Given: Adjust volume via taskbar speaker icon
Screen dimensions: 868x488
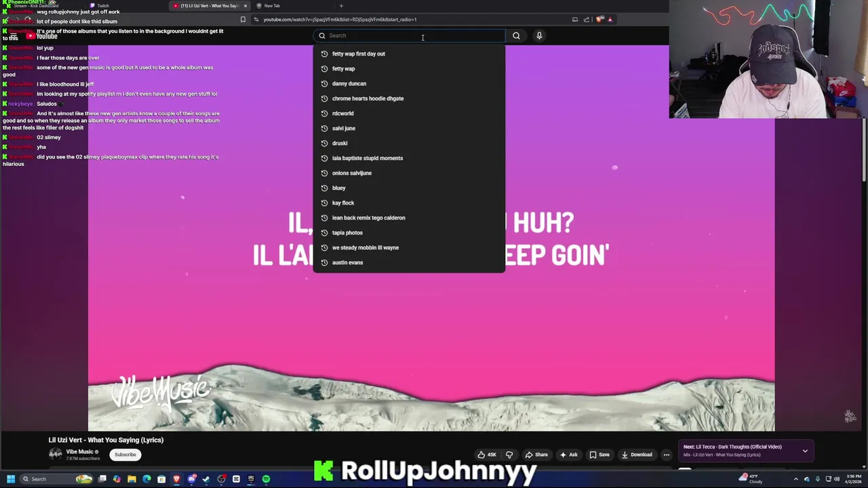Looking at the screenshot, I should pos(837,479).
